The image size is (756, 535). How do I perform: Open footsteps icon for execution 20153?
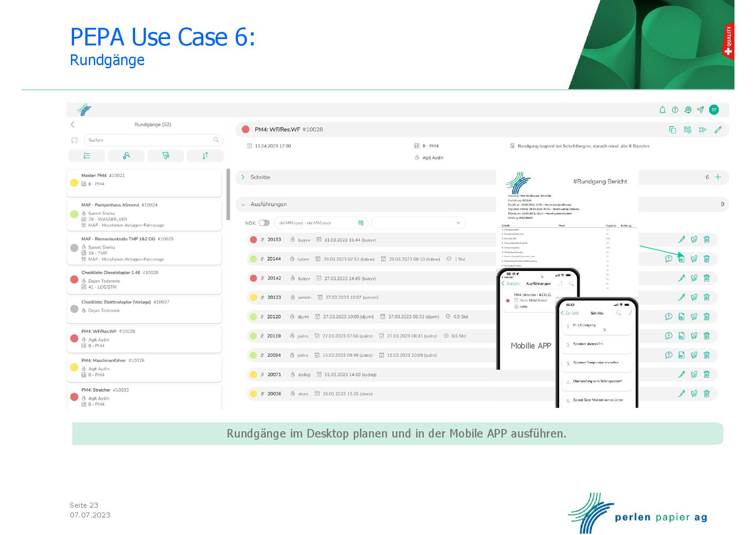694,239
